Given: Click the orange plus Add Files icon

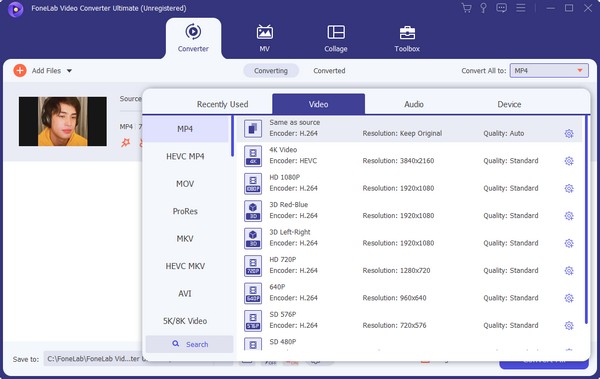Looking at the screenshot, I should click(x=20, y=70).
